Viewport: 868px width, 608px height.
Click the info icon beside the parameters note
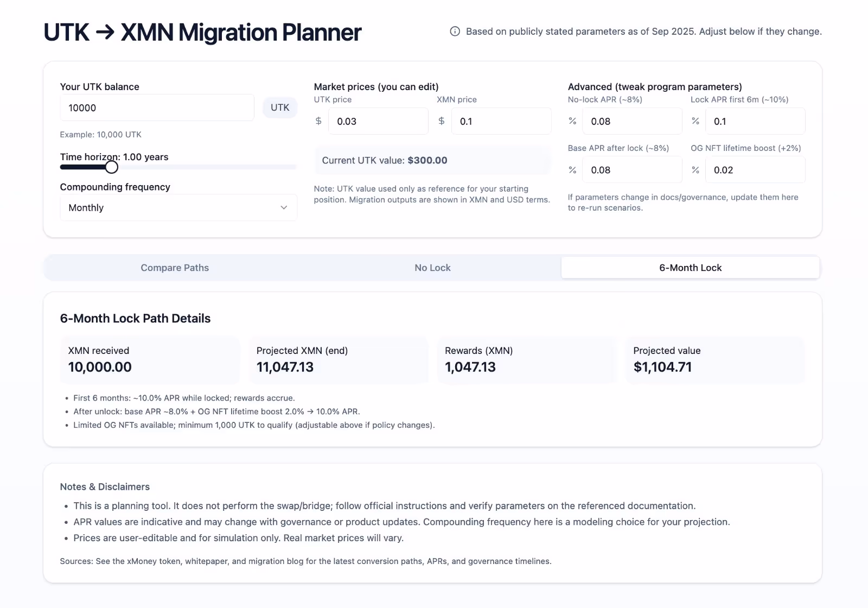[x=455, y=31]
